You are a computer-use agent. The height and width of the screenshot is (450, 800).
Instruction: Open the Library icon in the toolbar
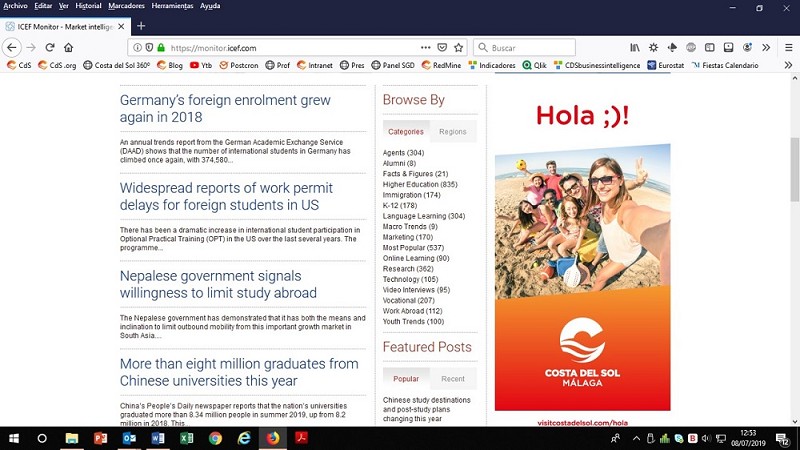pos(634,47)
